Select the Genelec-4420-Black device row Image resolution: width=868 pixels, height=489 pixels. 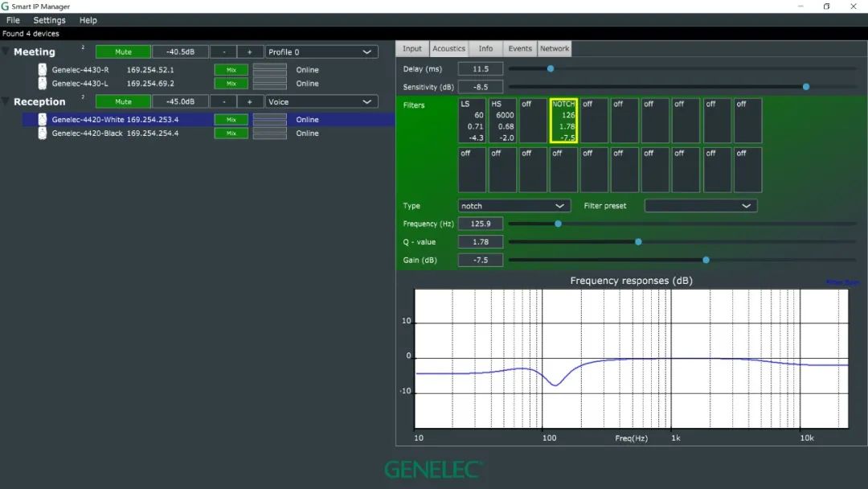(208, 133)
